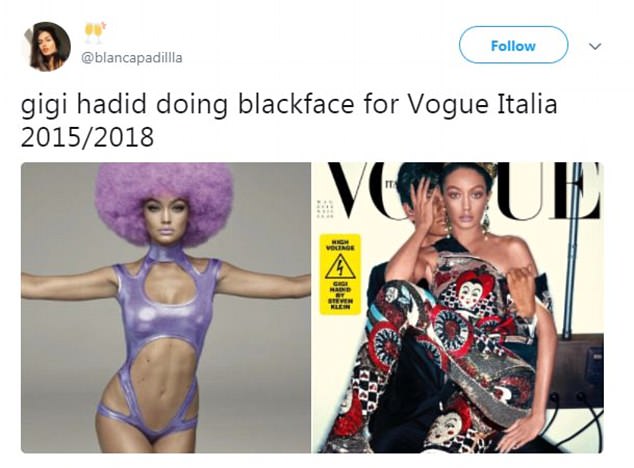Click the blue metal pole on cover

pyautogui.click(x=573, y=249)
